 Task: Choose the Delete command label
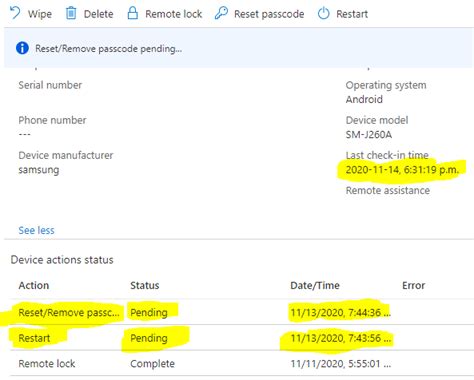[x=98, y=14]
